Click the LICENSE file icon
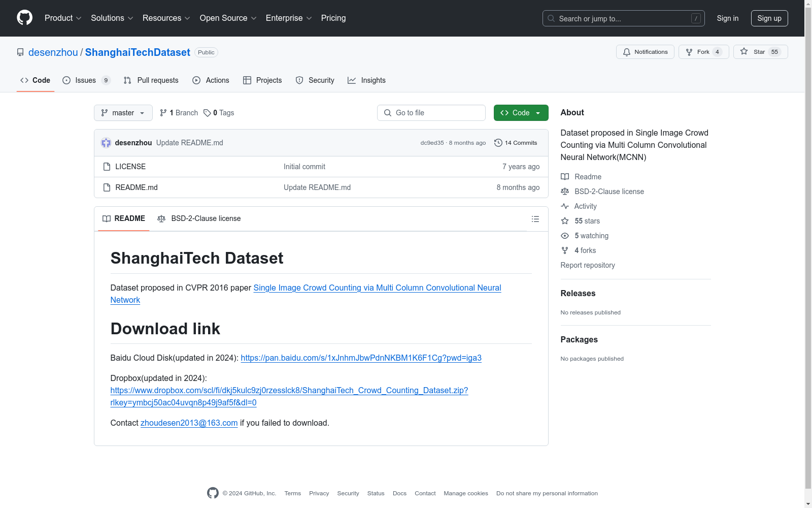Image resolution: width=812 pixels, height=508 pixels. coord(107,167)
